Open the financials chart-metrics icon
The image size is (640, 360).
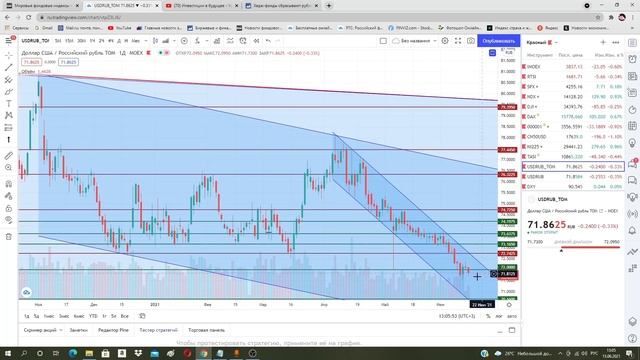[217, 41]
